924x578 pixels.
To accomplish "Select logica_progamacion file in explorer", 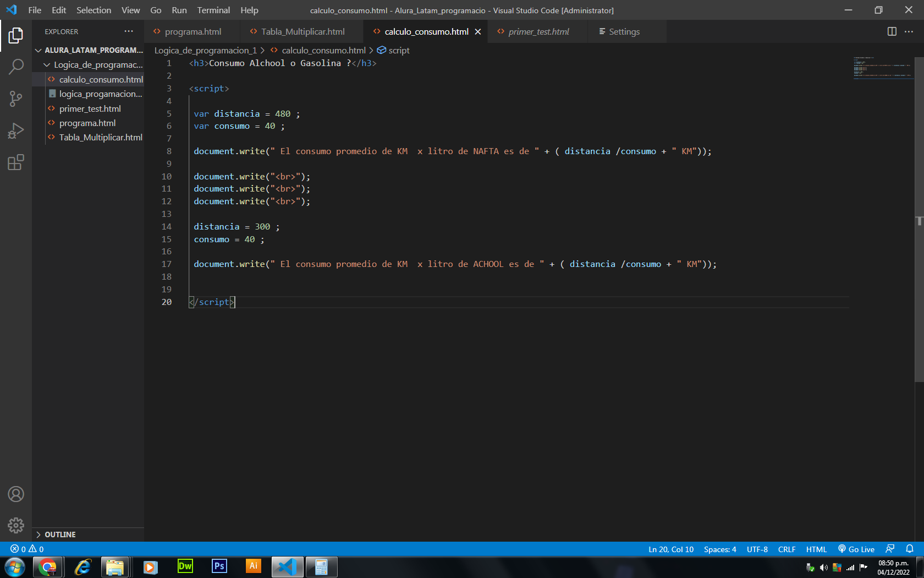I will [x=88, y=94].
